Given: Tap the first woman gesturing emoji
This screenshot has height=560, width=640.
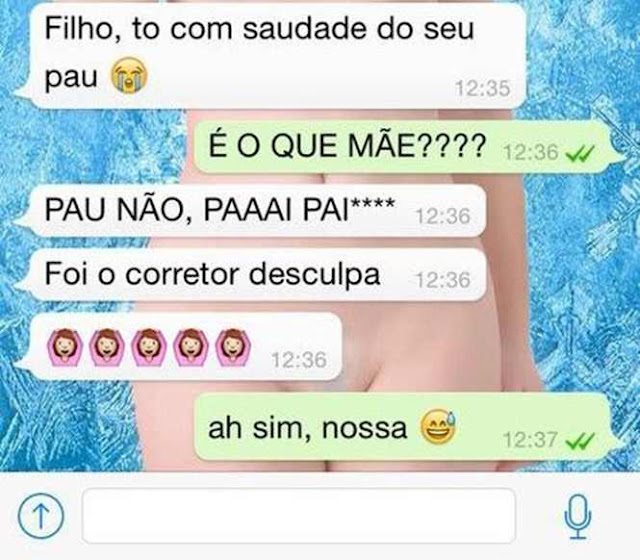Looking at the screenshot, I should 65,347.
